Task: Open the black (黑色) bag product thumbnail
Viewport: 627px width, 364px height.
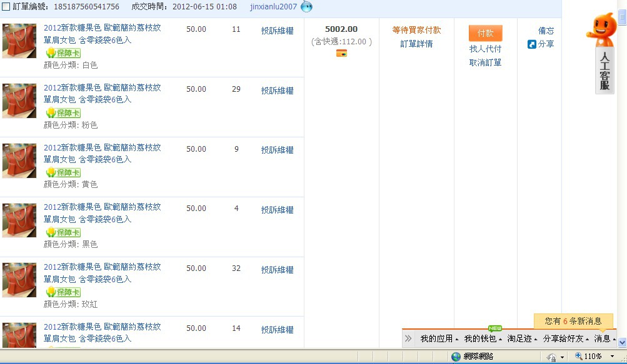Action: [19, 220]
